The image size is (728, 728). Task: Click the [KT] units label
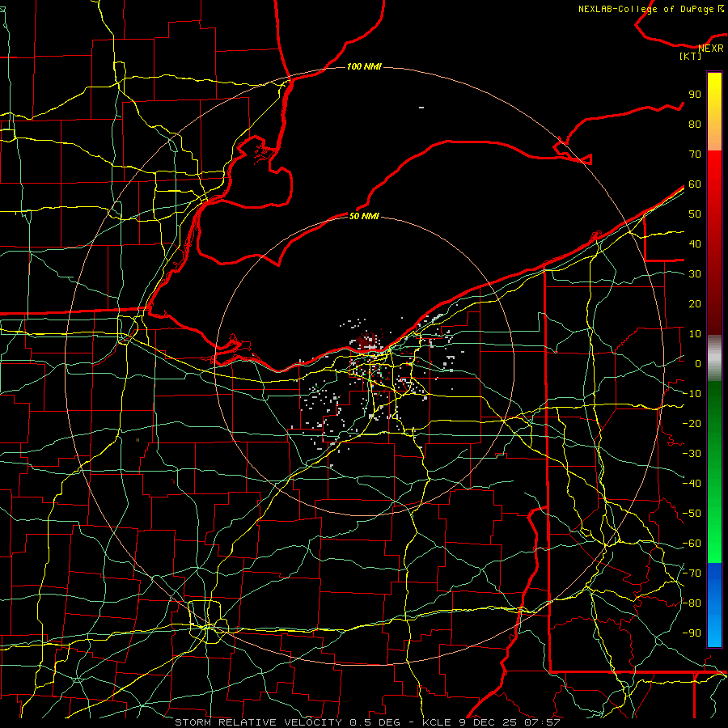[x=691, y=56]
